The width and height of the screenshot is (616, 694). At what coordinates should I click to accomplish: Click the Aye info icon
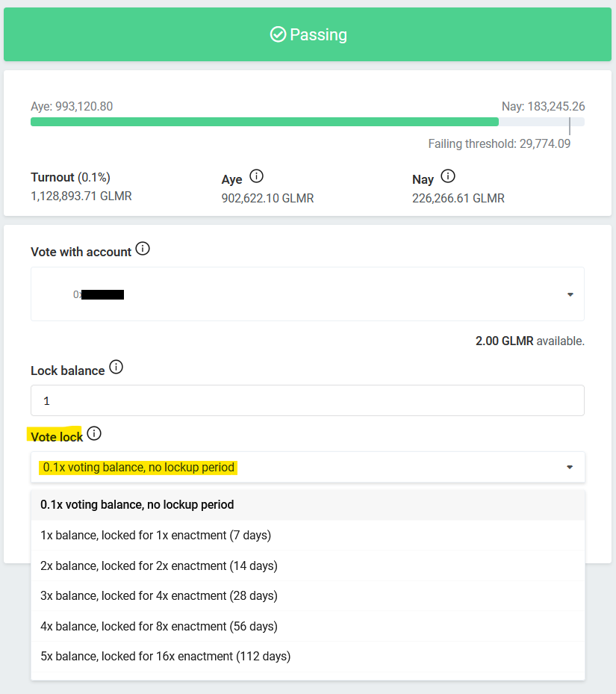[x=256, y=176]
